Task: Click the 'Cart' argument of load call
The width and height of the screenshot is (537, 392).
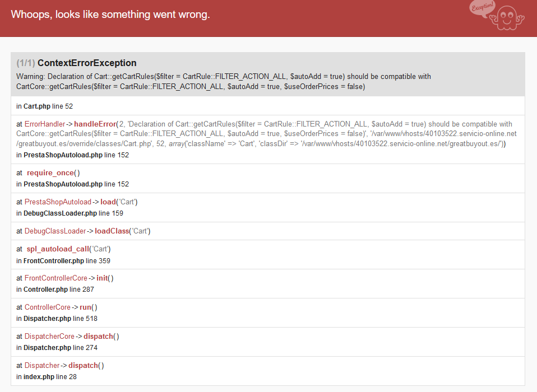Action: click(x=127, y=202)
